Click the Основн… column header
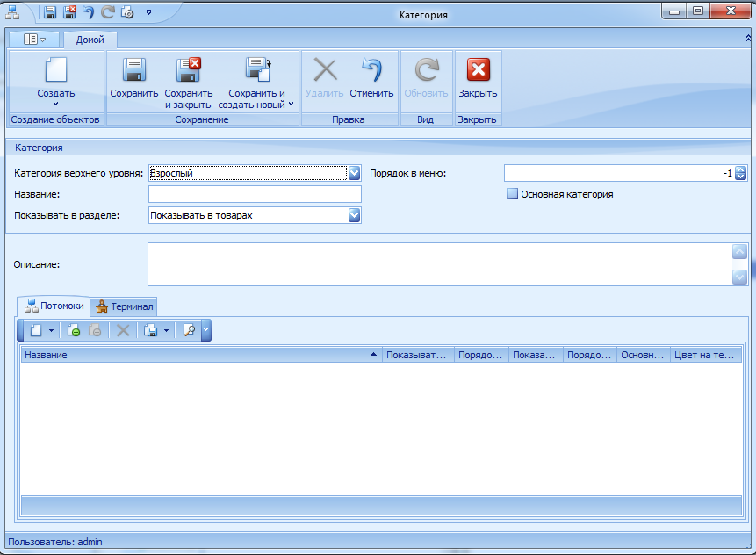The width and height of the screenshot is (756, 555). (644, 355)
